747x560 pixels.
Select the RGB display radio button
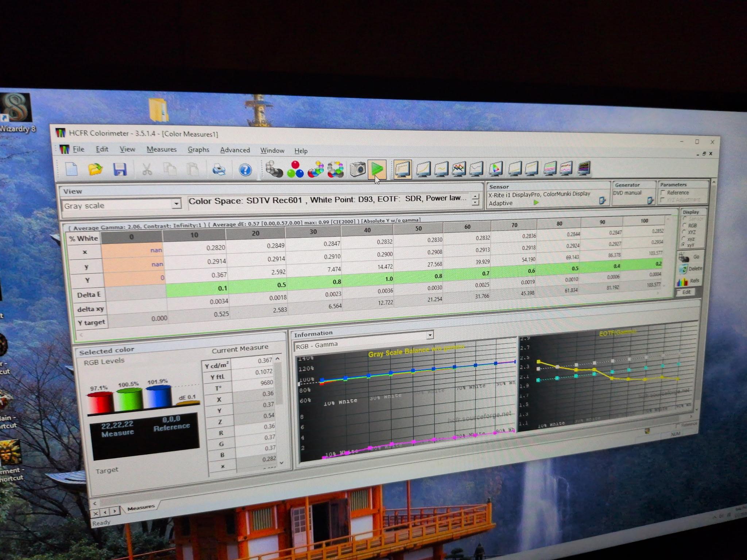684,225
